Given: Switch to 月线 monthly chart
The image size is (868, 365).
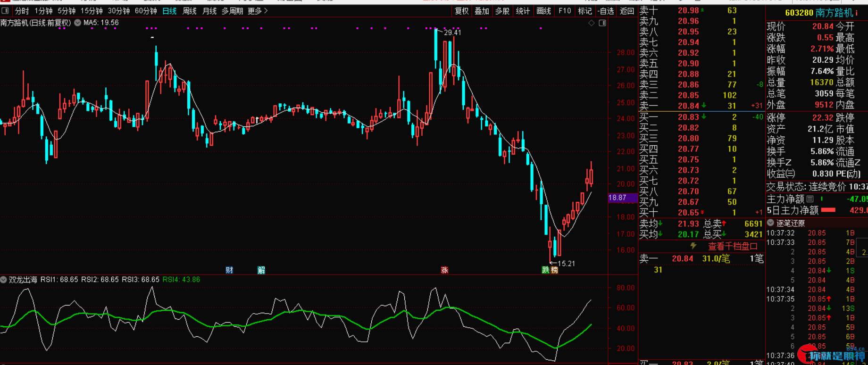Looking at the screenshot, I should point(209,11).
